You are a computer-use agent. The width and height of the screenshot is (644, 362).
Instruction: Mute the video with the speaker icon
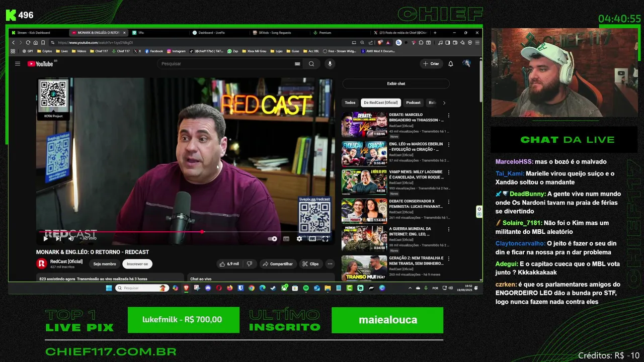(x=71, y=239)
